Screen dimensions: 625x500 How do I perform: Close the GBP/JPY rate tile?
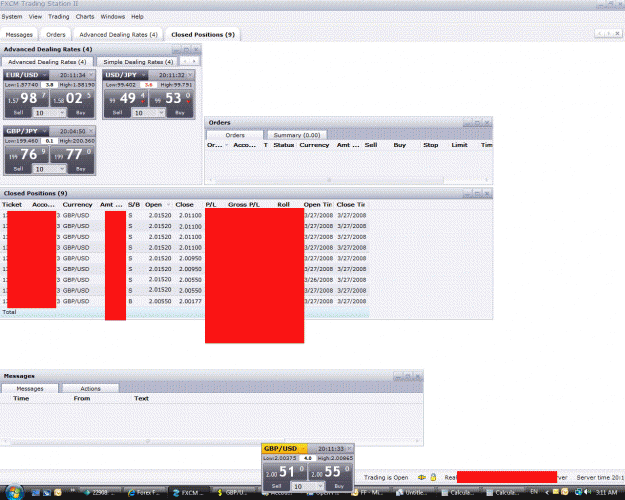(91, 131)
